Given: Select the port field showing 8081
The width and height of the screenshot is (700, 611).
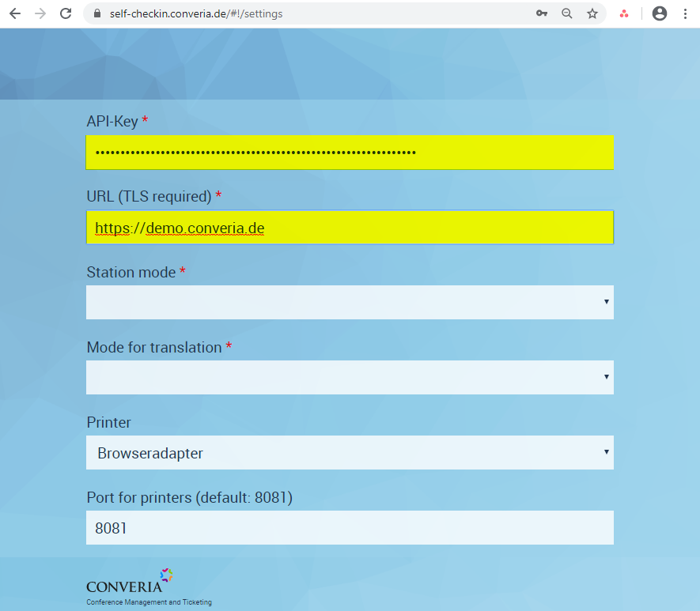Looking at the screenshot, I should coord(349,528).
